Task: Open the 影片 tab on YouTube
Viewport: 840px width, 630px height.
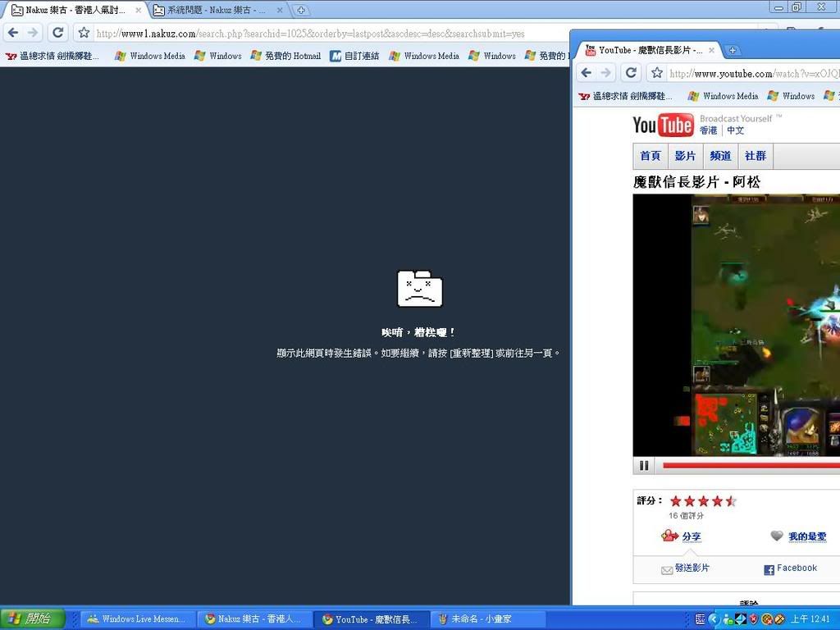Action: coord(685,156)
